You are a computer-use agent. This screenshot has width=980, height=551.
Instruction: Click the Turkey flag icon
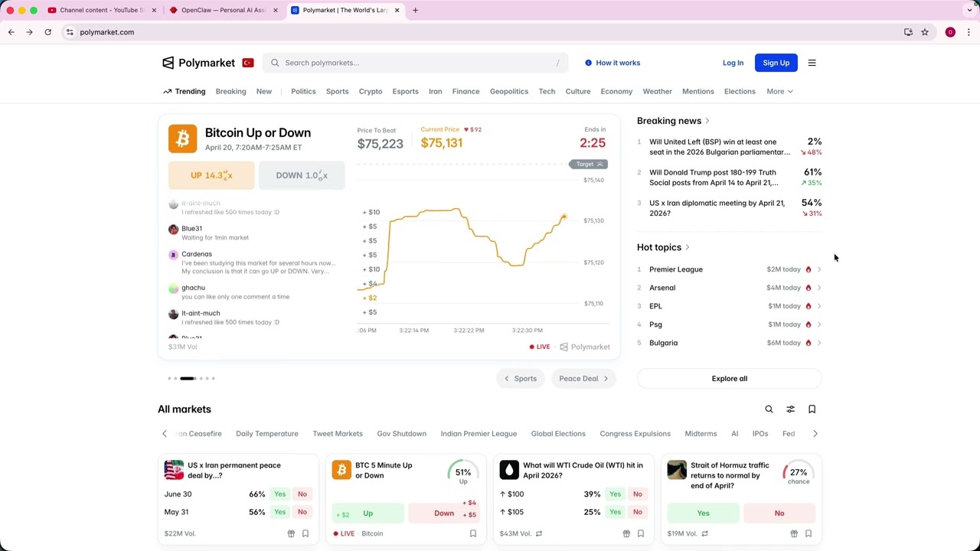pyautogui.click(x=248, y=63)
